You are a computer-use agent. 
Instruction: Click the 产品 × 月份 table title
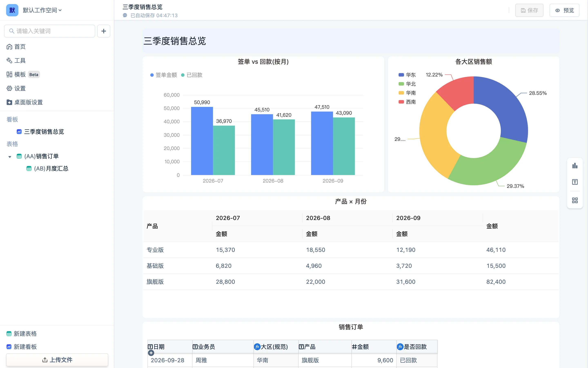point(351,202)
